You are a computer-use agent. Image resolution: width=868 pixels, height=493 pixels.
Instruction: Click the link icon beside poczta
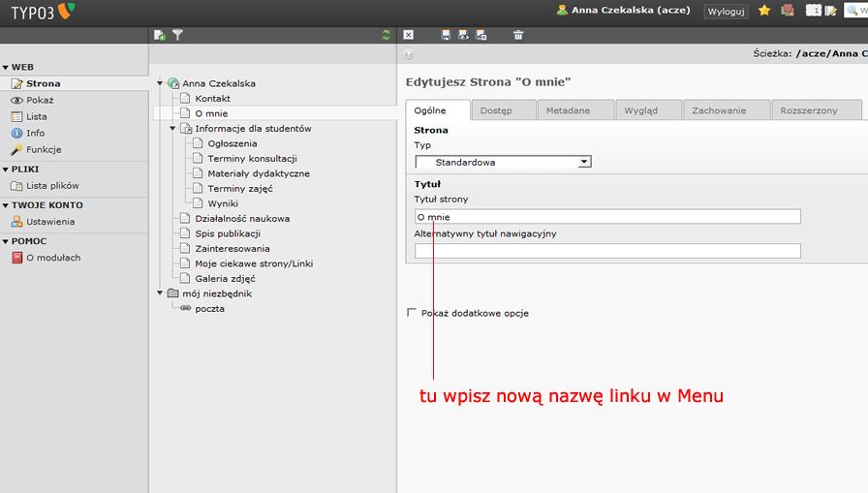(x=185, y=308)
